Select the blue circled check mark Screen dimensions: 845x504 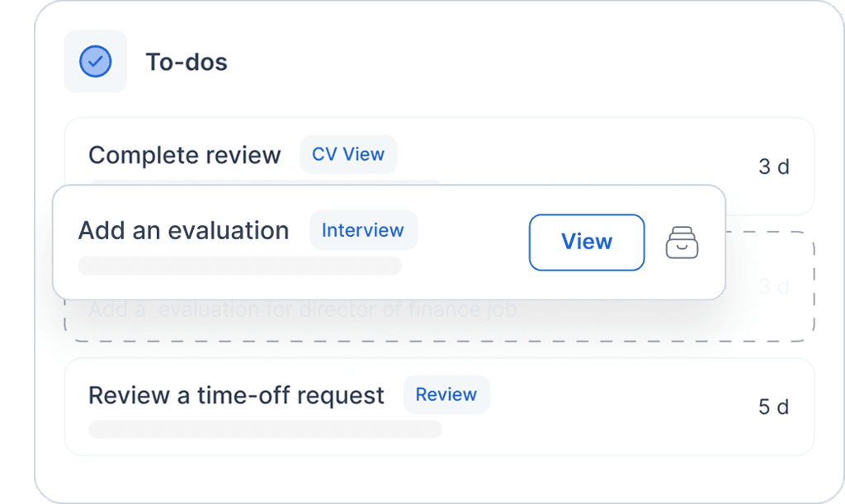click(x=96, y=61)
